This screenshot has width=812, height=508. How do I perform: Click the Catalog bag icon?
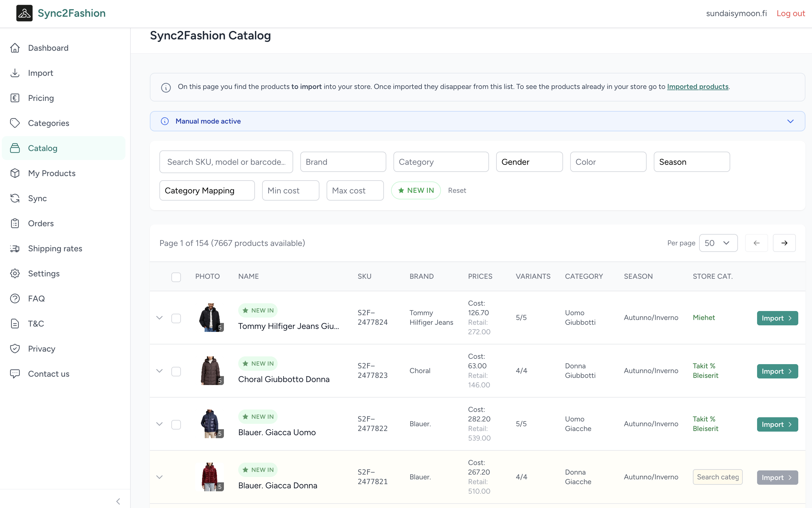click(x=15, y=148)
